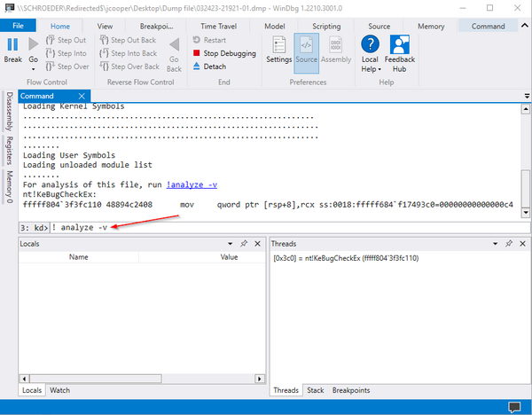Switch to the Model ribbon tab
This screenshot has width=532, height=415.
pyautogui.click(x=275, y=26)
